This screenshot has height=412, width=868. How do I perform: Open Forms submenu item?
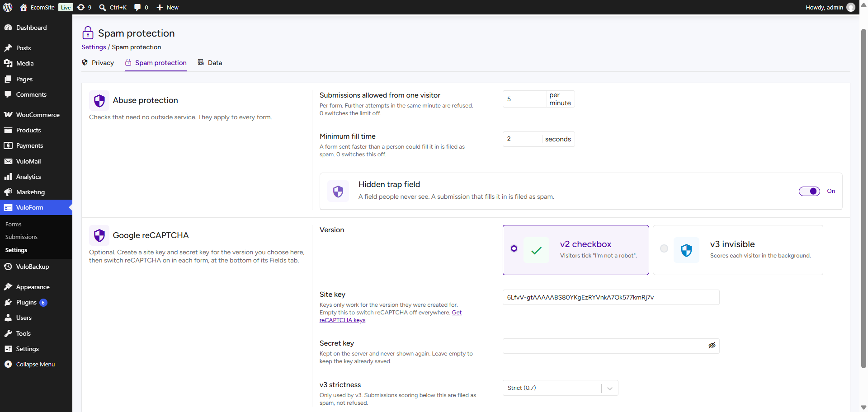(36, 224)
